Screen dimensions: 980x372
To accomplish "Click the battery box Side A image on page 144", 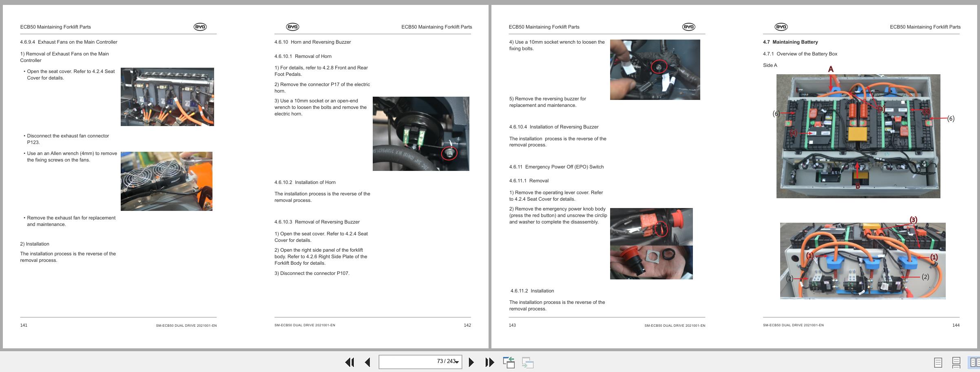I will [858, 136].
